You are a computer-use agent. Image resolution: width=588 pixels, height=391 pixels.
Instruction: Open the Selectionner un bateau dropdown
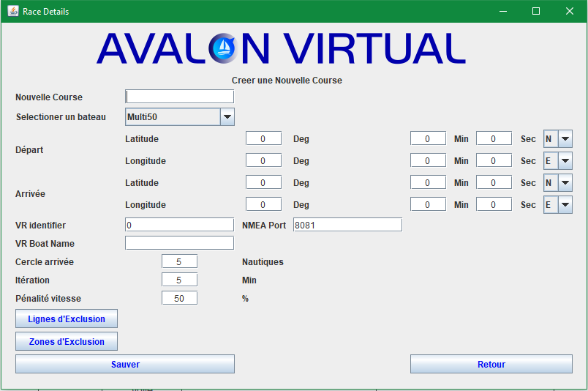pyautogui.click(x=180, y=117)
